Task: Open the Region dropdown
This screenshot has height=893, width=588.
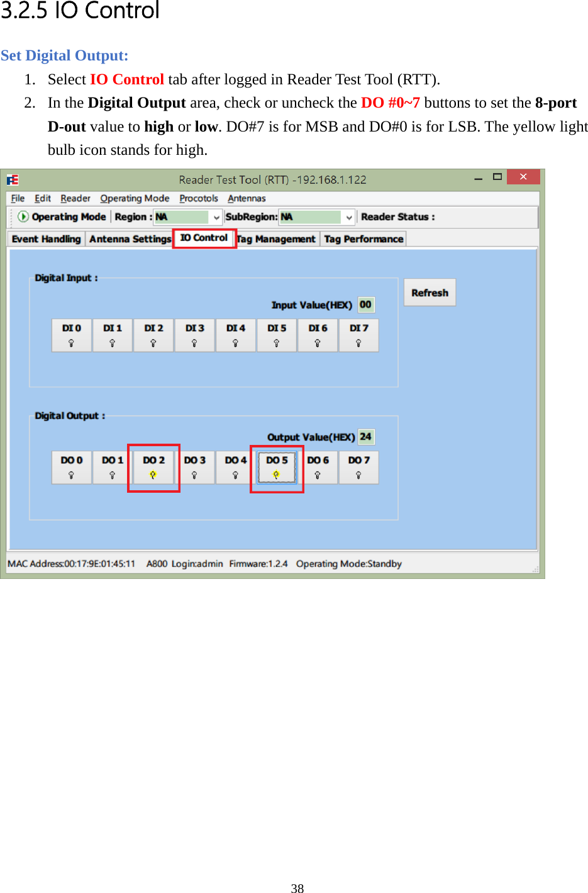Action: [x=214, y=217]
